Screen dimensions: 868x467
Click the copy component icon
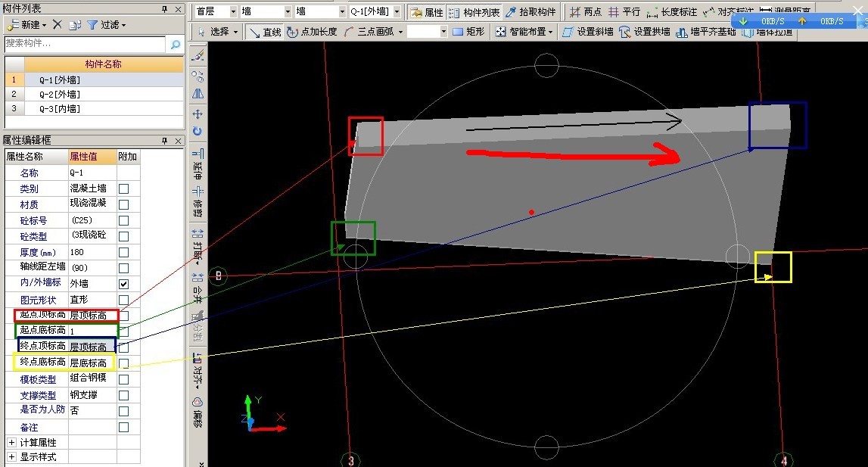click(75, 25)
